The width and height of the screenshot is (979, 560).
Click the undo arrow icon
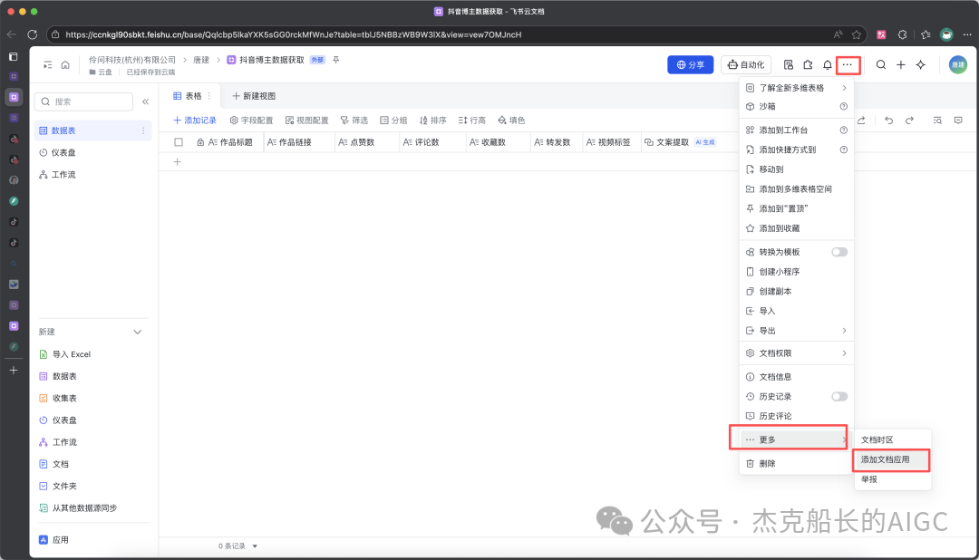(x=889, y=121)
